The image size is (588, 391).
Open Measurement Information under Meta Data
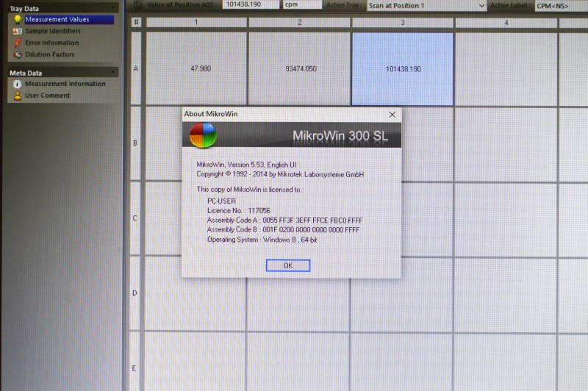pos(65,84)
